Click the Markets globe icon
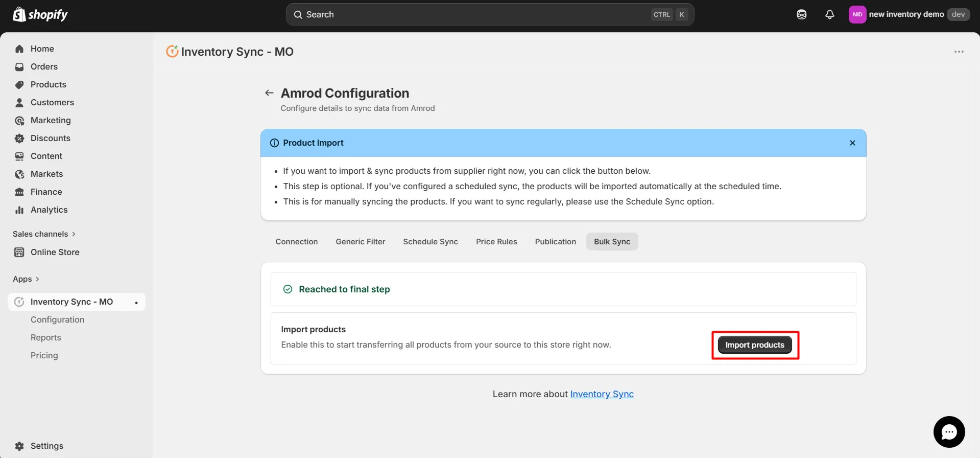Viewport: 980px width, 458px height. coord(19,174)
